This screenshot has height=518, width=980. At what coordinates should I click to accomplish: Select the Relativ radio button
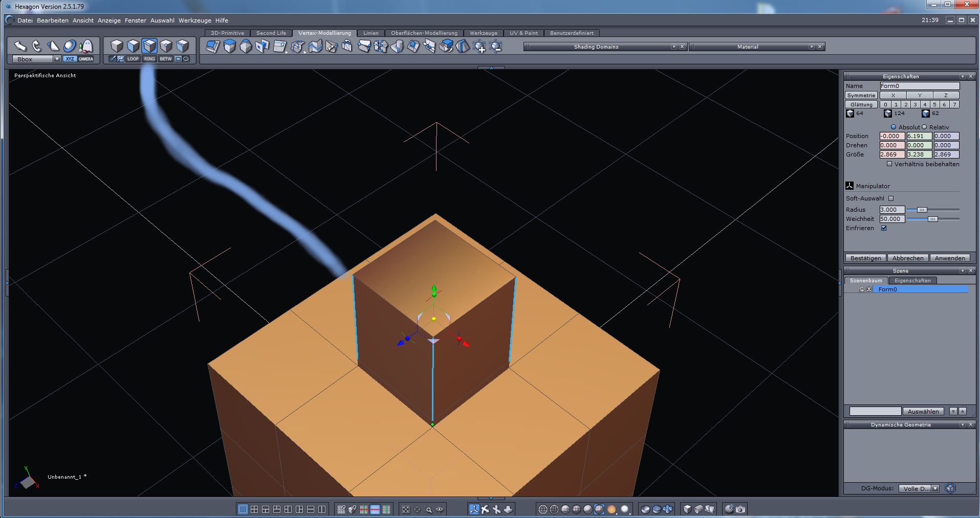[x=924, y=127]
